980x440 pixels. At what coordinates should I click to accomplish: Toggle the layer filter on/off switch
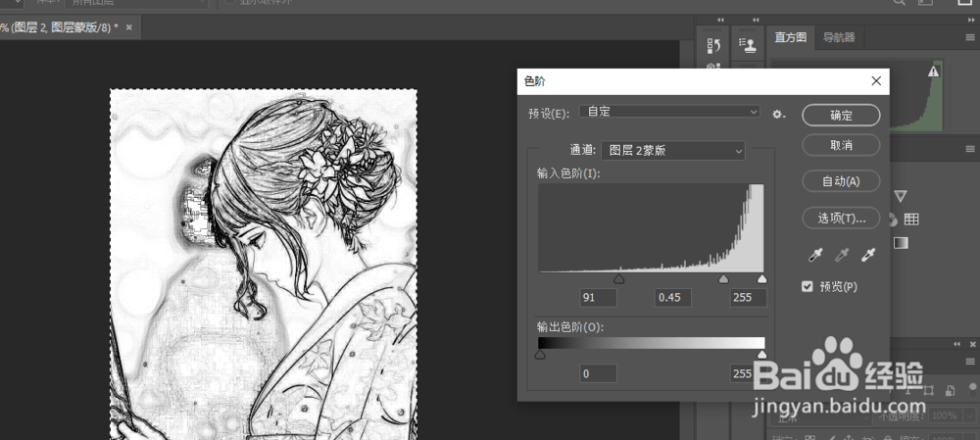click(972, 391)
